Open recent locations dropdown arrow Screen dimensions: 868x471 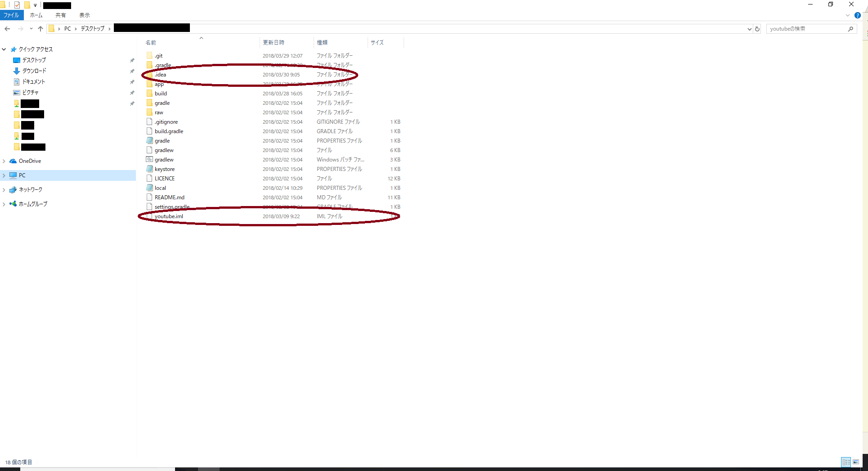[31, 29]
